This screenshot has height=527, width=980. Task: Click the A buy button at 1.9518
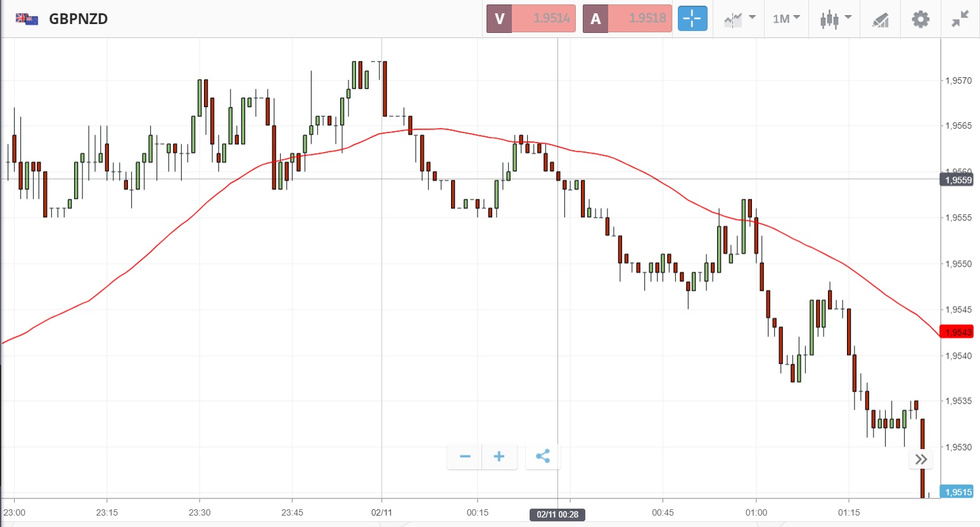tap(627, 18)
